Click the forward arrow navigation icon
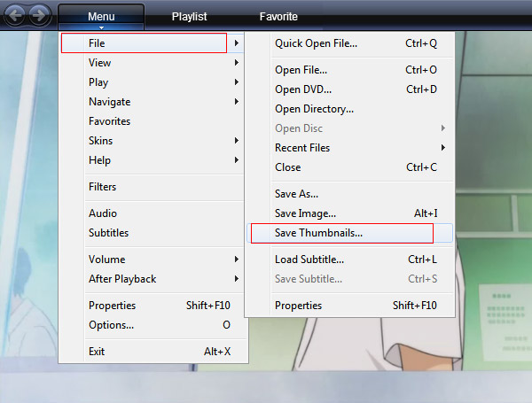Screen dimensions: 532x403 39,15
